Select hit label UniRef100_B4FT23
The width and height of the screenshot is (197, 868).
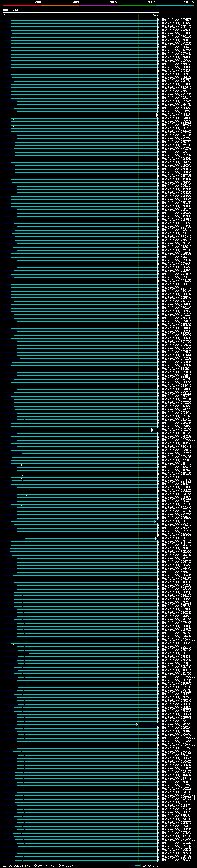pyautogui.click(x=177, y=433)
